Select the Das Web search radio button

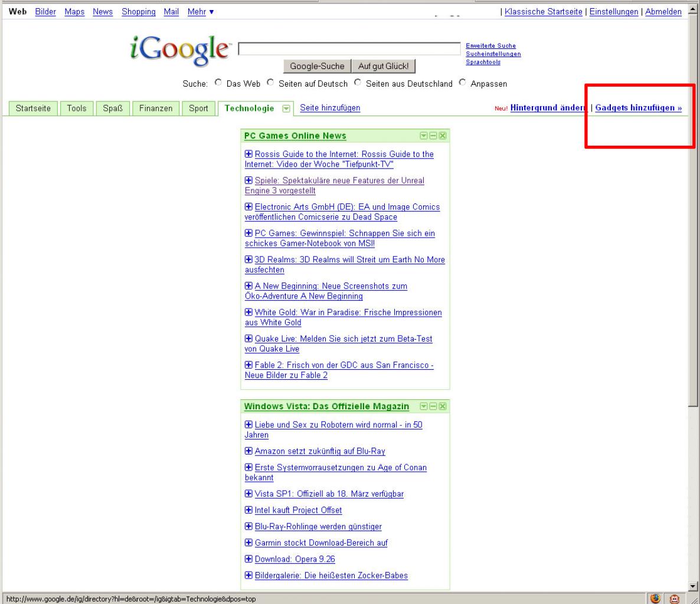pos(218,83)
